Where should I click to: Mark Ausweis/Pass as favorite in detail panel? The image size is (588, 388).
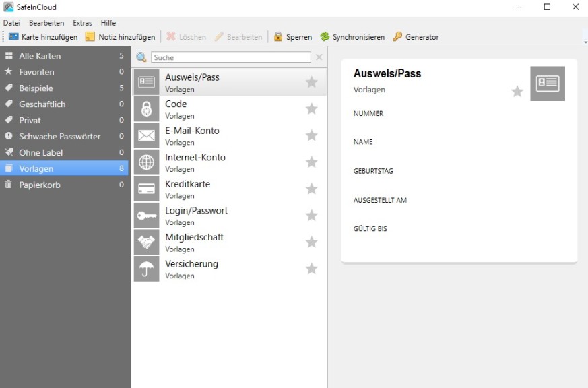click(517, 92)
